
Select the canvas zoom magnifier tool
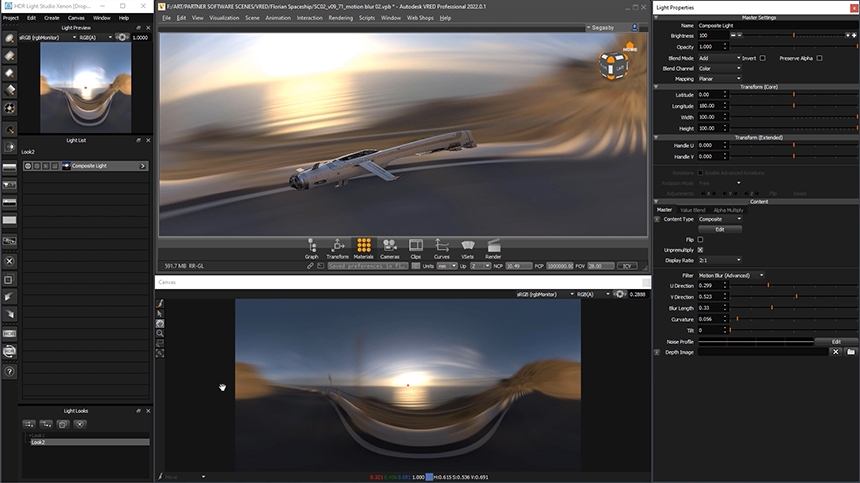pos(160,333)
